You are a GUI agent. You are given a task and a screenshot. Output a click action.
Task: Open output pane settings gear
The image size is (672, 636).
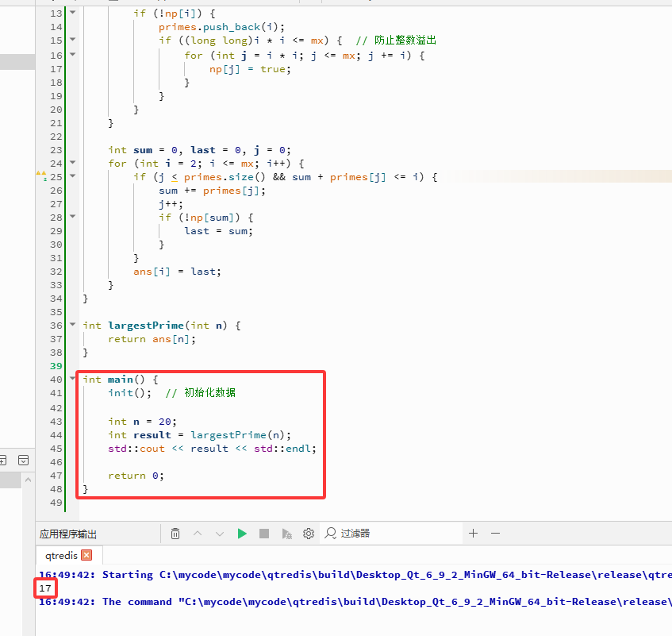pos(309,534)
